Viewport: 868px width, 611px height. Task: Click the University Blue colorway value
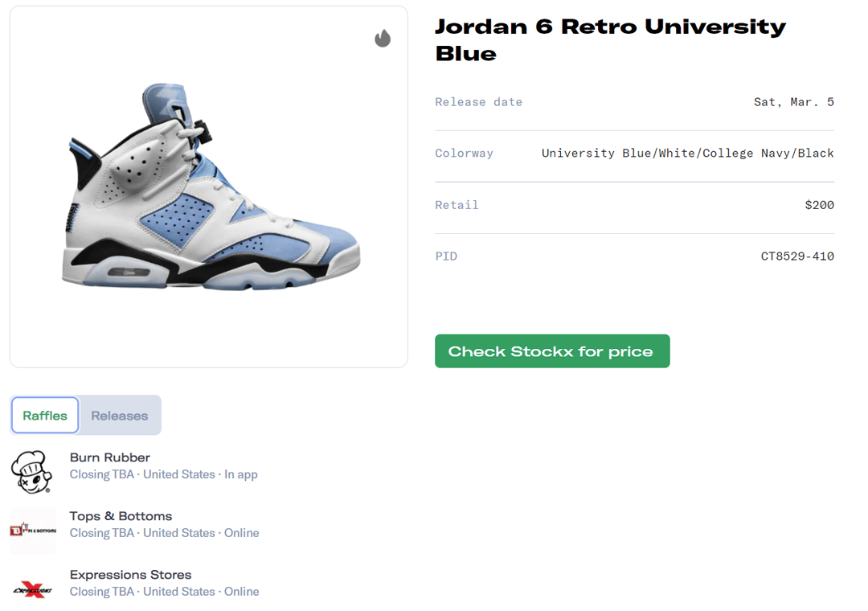(687, 154)
